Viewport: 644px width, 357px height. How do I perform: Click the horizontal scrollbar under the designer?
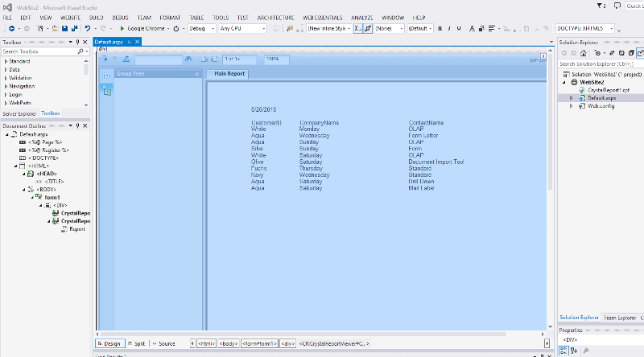tap(303, 334)
